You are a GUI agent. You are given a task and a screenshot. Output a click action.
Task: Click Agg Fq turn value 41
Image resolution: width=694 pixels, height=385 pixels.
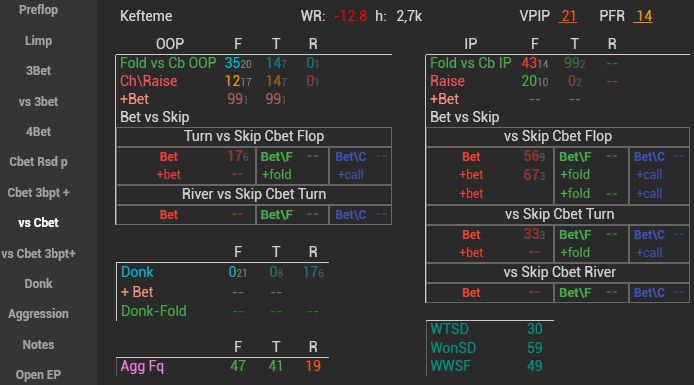(x=276, y=366)
